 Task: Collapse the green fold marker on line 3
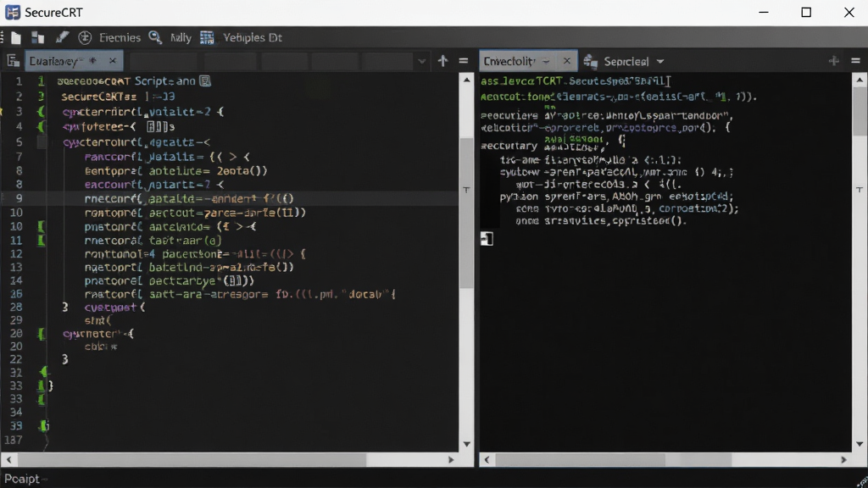41,112
